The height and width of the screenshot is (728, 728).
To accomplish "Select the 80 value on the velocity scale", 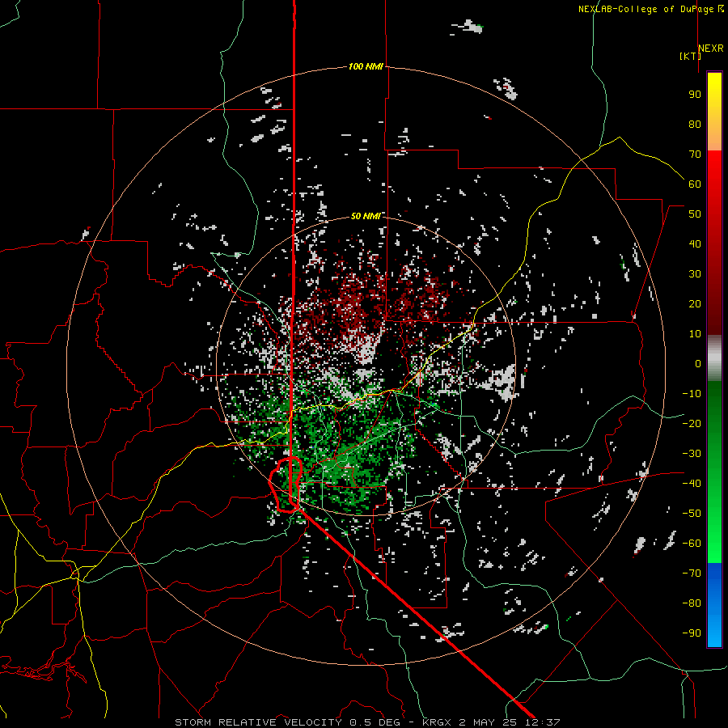I will point(695,125).
